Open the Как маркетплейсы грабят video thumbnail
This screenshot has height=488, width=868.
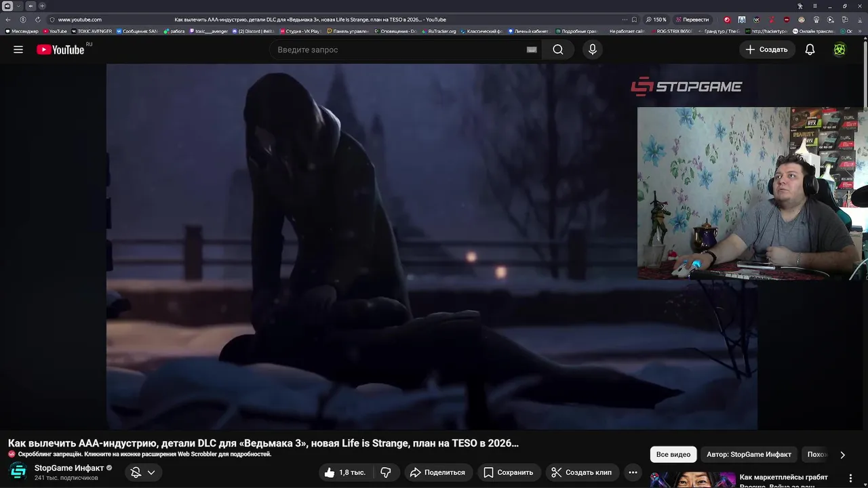[692, 480]
